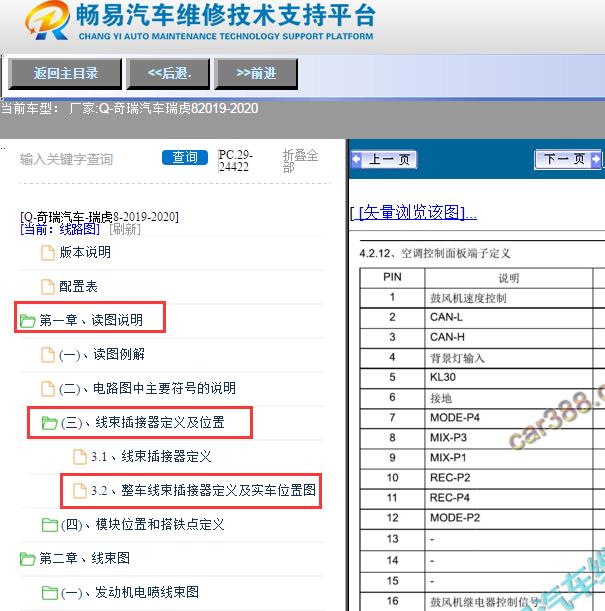Go forward with the >>前进 button
The height and width of the screenshot is (611, 605).
click(256, 73)
